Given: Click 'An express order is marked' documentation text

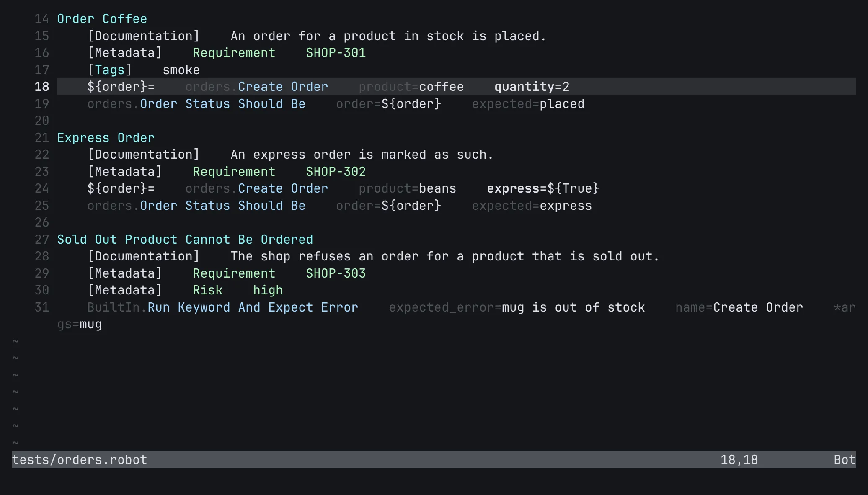Looking at the screenshot, I should pyautogui.click(x=328, y=155).
